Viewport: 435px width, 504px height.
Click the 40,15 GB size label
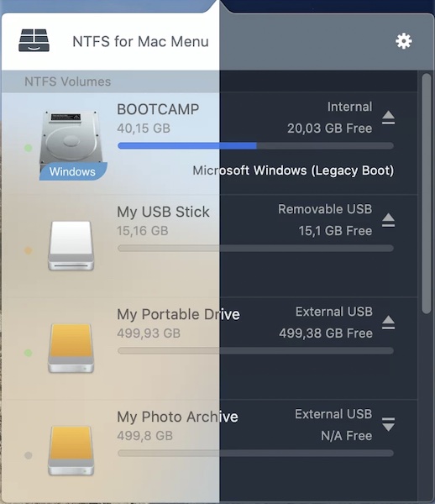[144, 129]
